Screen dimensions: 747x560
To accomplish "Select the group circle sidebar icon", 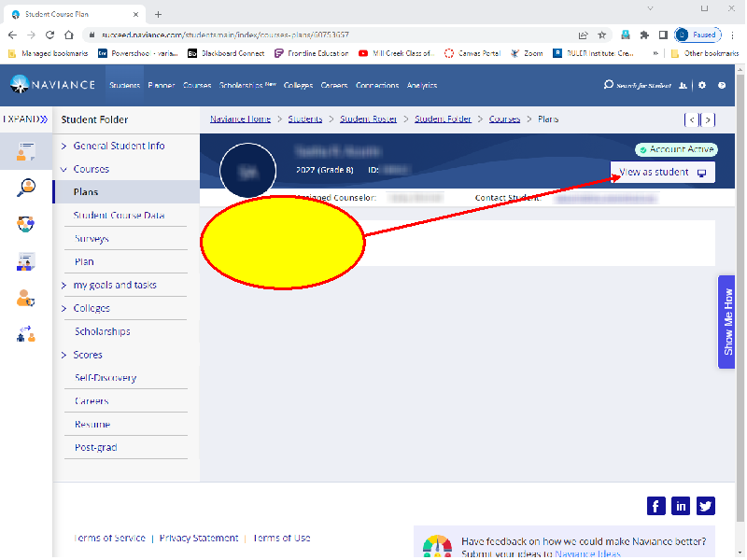I will [26, 224].
